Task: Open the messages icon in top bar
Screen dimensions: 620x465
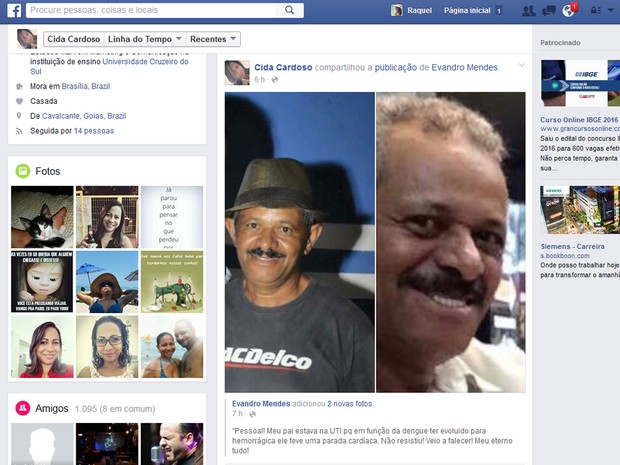Action: pos(549,10)
